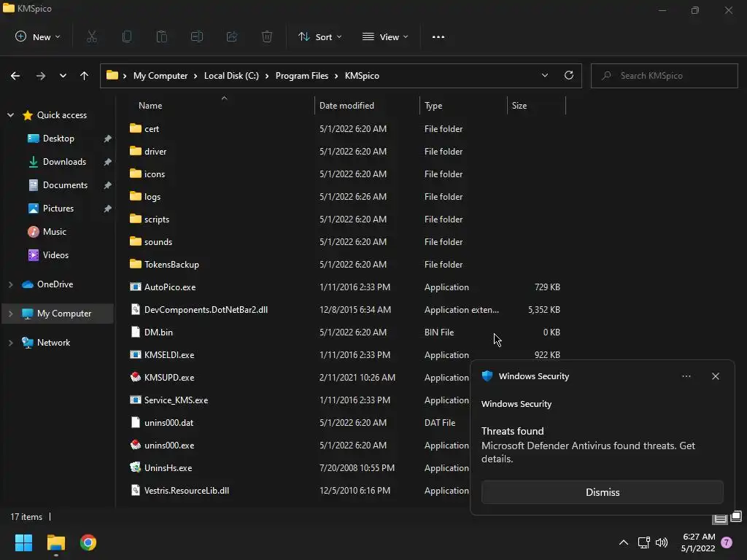
Task: Open notification options ellipsis in Windows Security
Action: [x=686, y=376]
